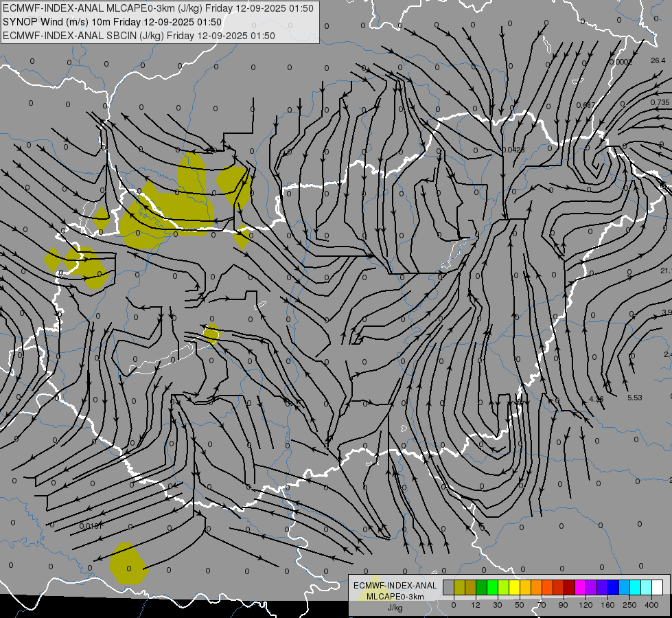Click the map value 0.0428

513,150
